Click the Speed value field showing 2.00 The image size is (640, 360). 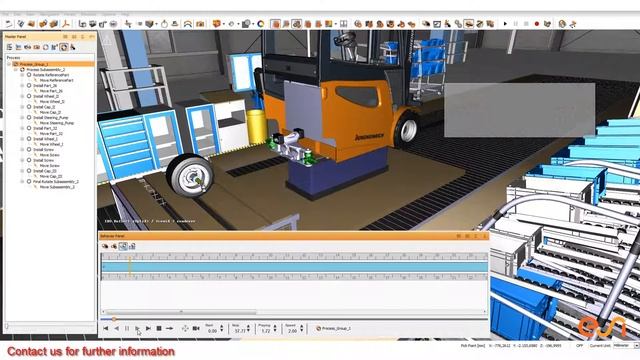293,331
